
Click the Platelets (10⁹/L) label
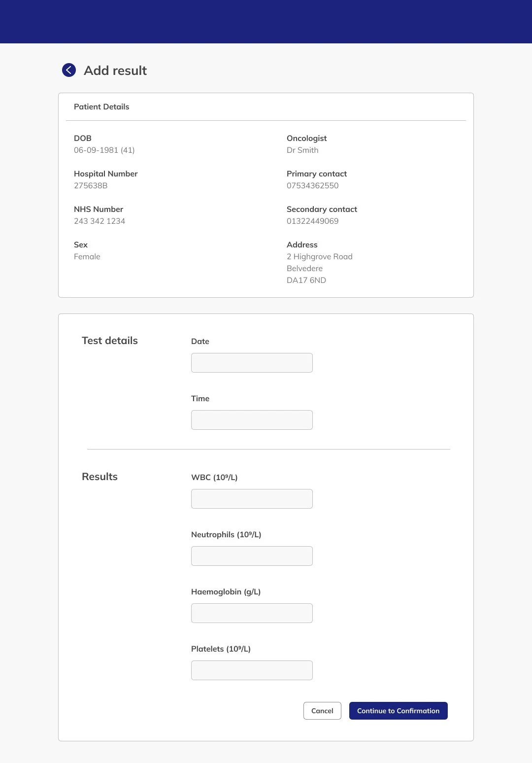221,649
